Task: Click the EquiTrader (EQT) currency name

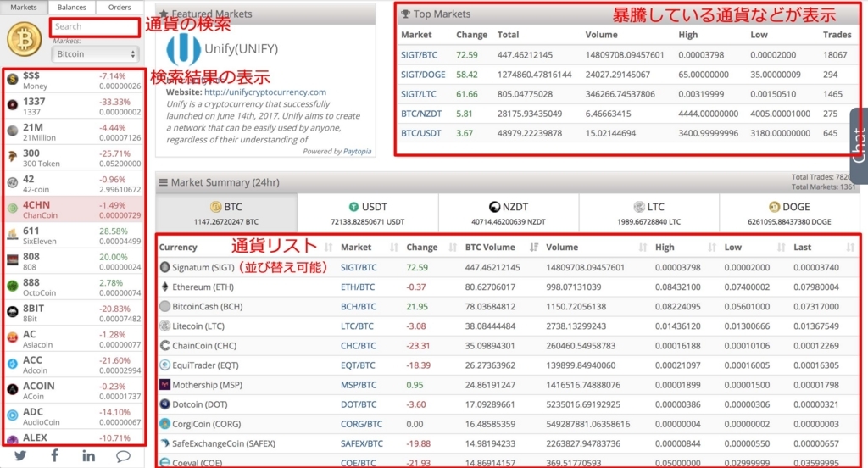Action: [x=205, y=365]
